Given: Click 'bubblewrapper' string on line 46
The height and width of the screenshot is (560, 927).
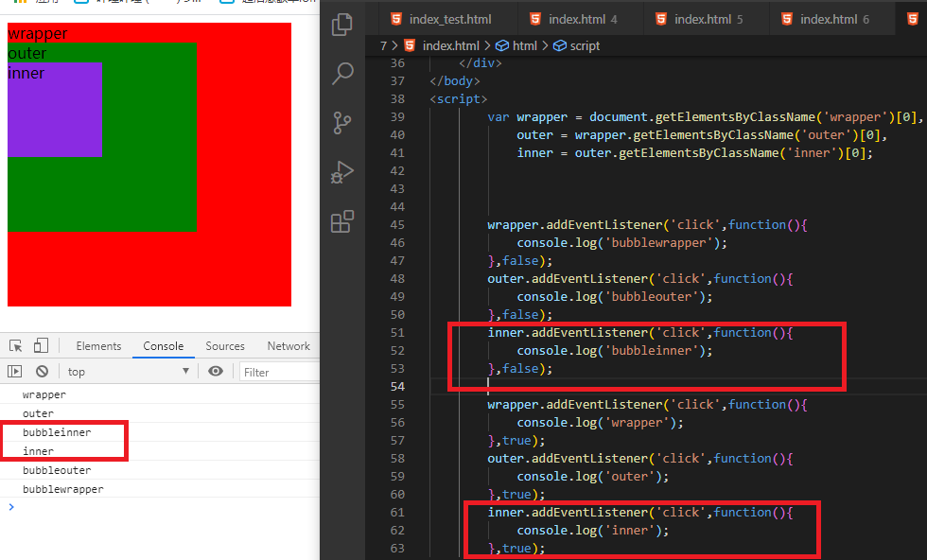Looking at the screenshot, I should [x=658, y=242].
